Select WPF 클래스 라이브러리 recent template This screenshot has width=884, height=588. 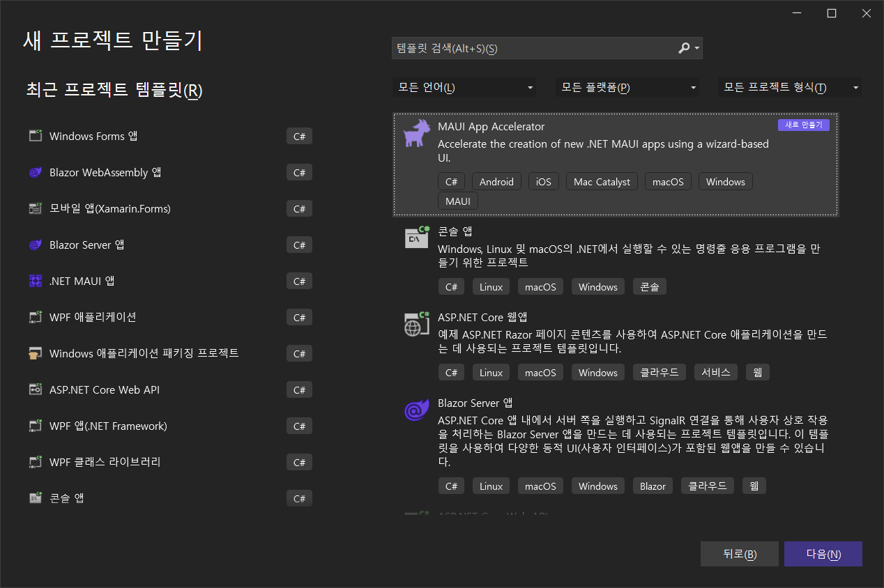(x=170, y=462)
